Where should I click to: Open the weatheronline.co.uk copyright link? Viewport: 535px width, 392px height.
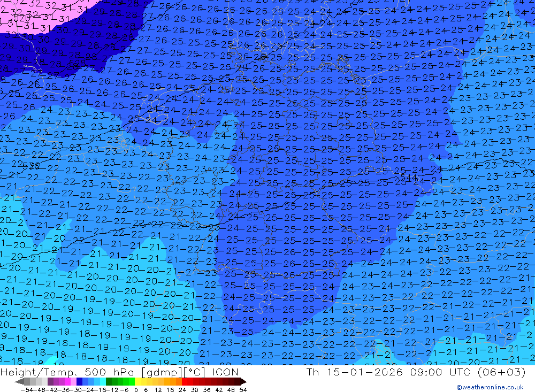[x=490, y=387]
